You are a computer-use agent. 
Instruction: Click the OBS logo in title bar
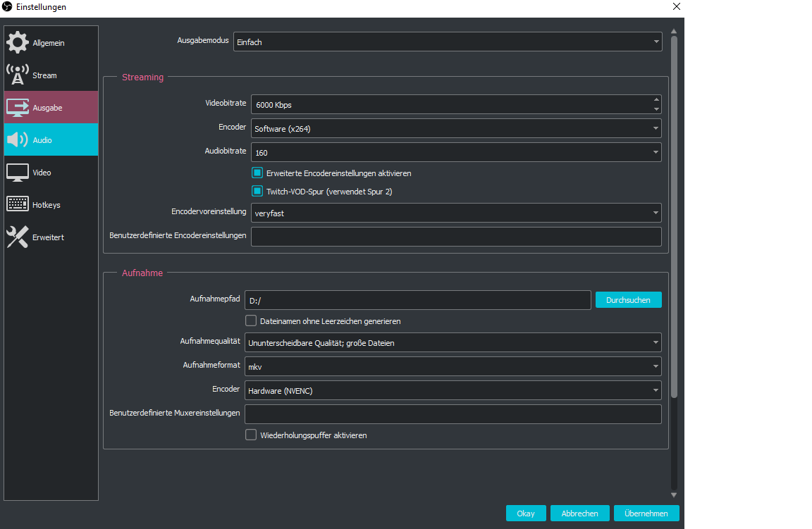click(x=8, y=7)
